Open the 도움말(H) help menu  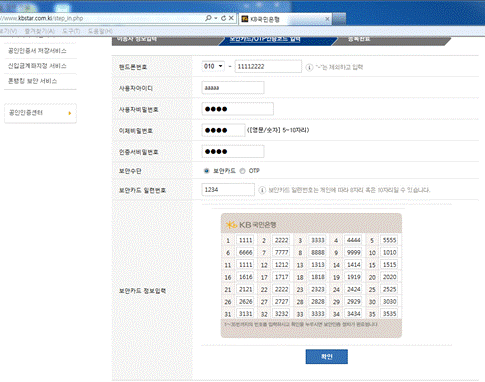[100, 31]
